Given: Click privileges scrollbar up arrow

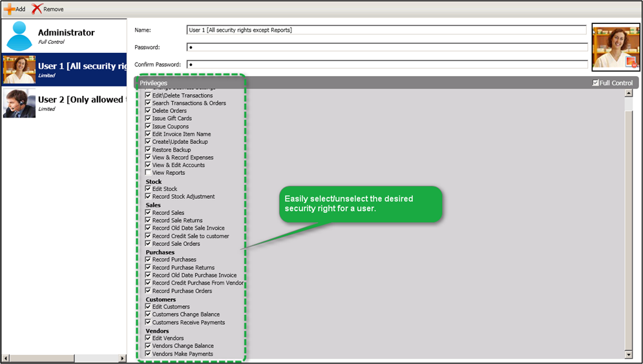Looking at the screenshot, I should [x=628, y=93].
